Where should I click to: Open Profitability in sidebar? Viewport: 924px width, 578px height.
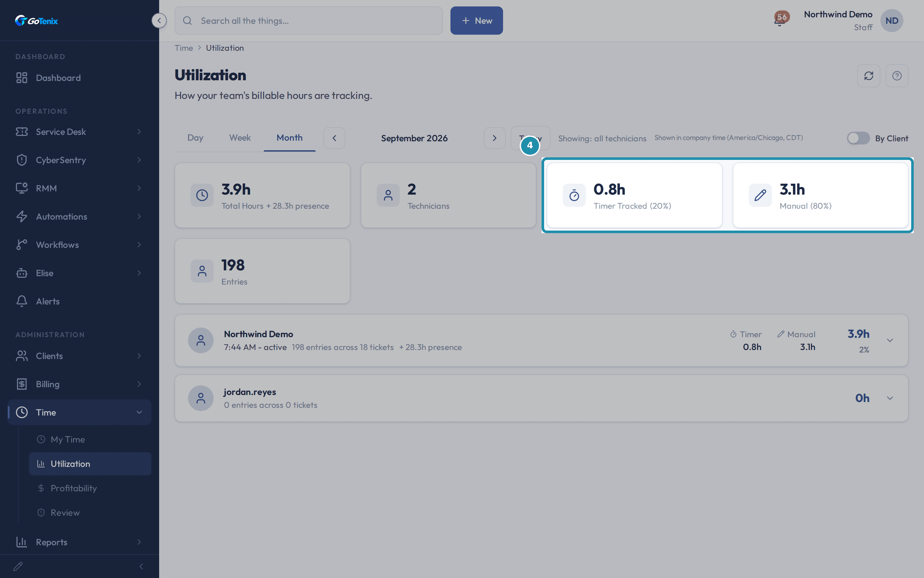pos(90,488)
